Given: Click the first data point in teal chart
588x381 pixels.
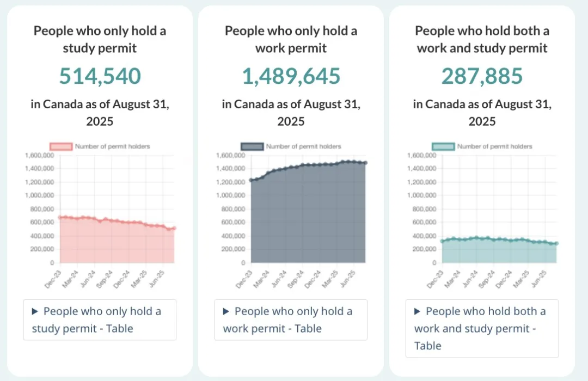Looking at the screenshot, I should coord(442,241).
